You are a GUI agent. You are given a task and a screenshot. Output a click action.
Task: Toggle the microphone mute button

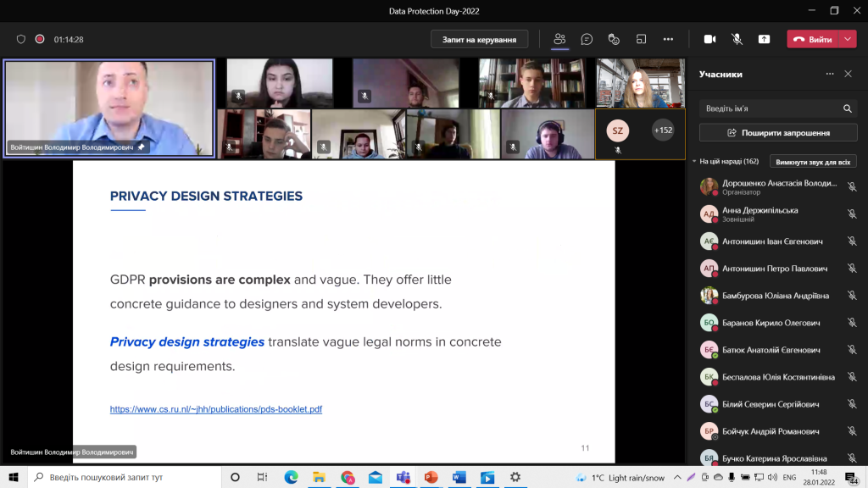pos(737,39)
